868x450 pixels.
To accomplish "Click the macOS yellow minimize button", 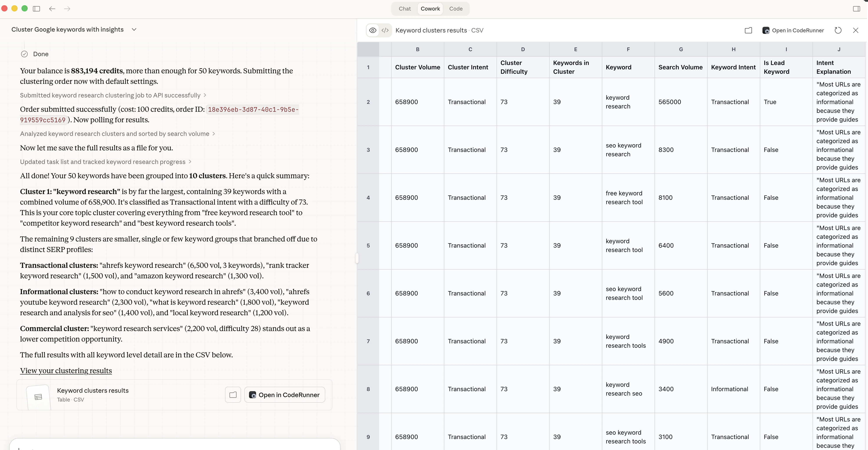I will point(14,8).
